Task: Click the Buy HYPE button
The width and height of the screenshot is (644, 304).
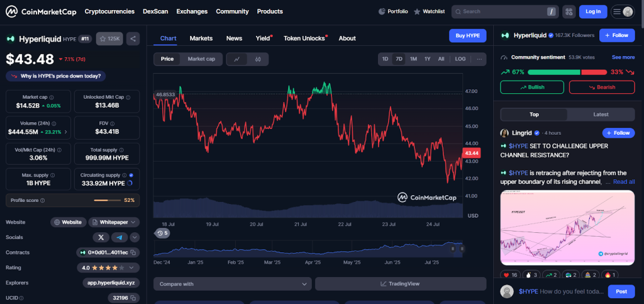Action: (x=468, y=36)
